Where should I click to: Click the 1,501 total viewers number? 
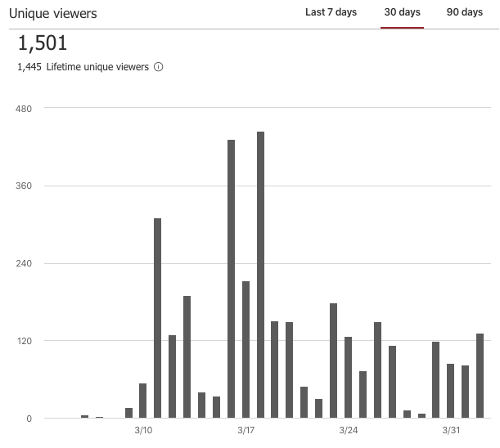tap(43, 43)
